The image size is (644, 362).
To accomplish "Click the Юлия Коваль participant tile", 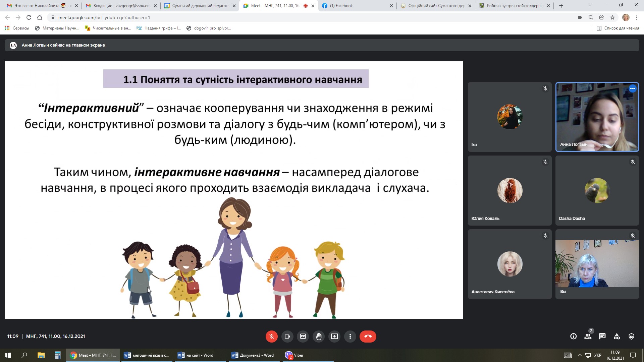I will click(x=509, y=190).
